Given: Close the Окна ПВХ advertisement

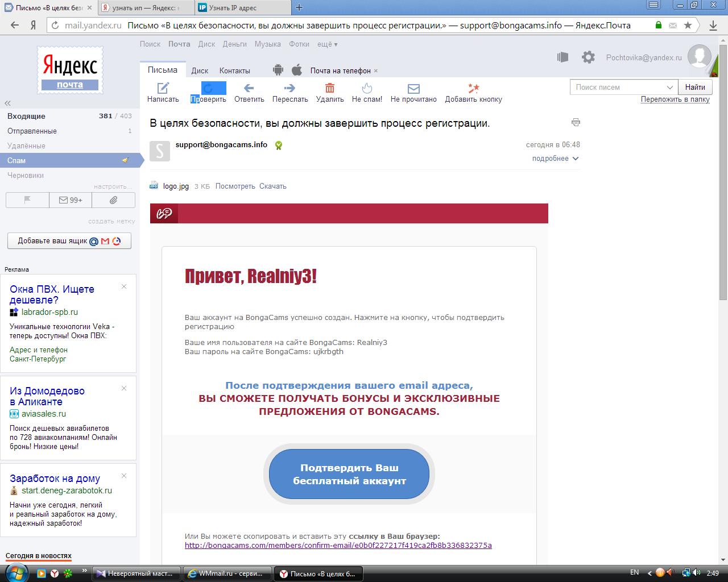Looking at the screenshot, I should [124, 286].
